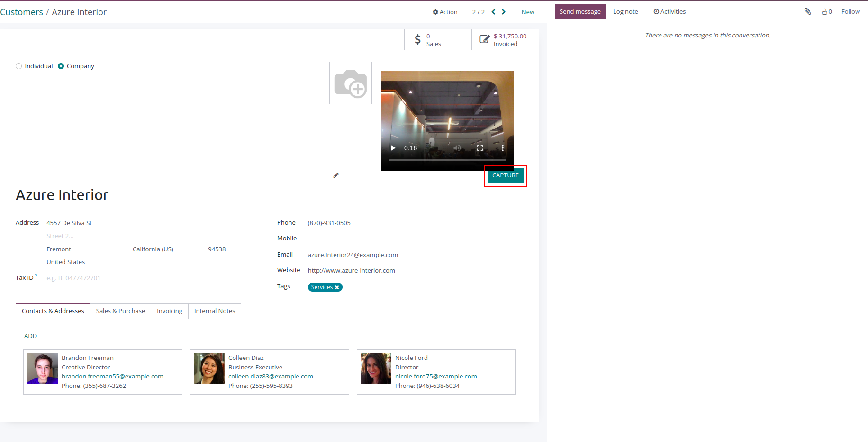
Task: Switch to Sales & Purchase tab
Action: [120, 311]
